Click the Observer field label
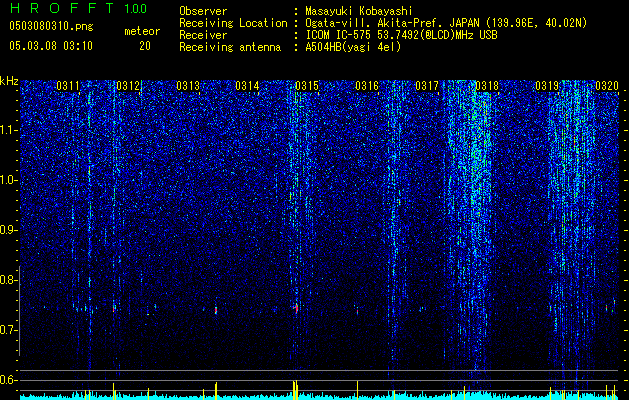629x400 pixels. coord(203,12)
